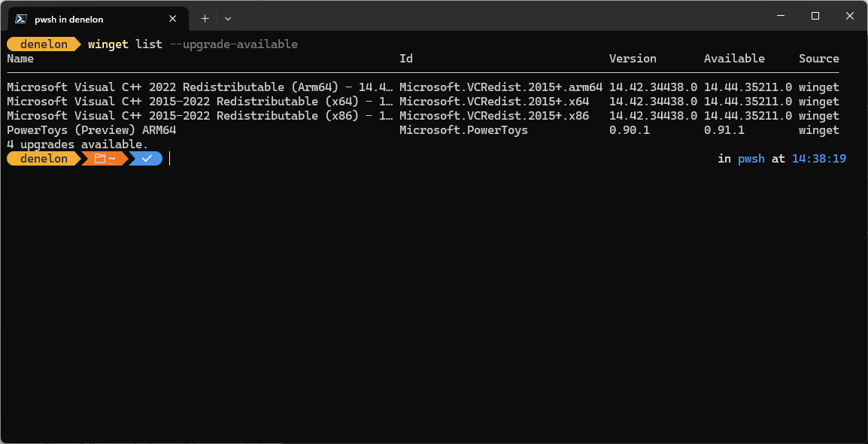Click the Available column header

tap(734, 59)
